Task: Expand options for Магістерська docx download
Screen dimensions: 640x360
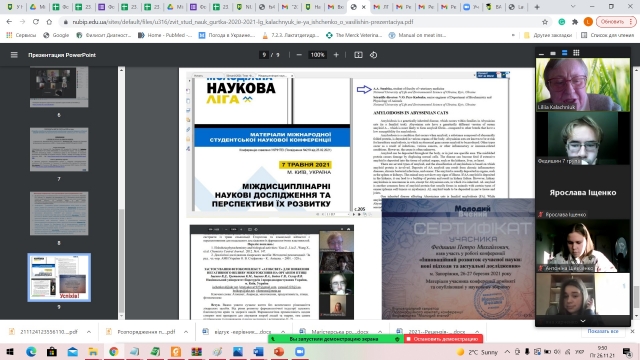Action: point(380,332)
